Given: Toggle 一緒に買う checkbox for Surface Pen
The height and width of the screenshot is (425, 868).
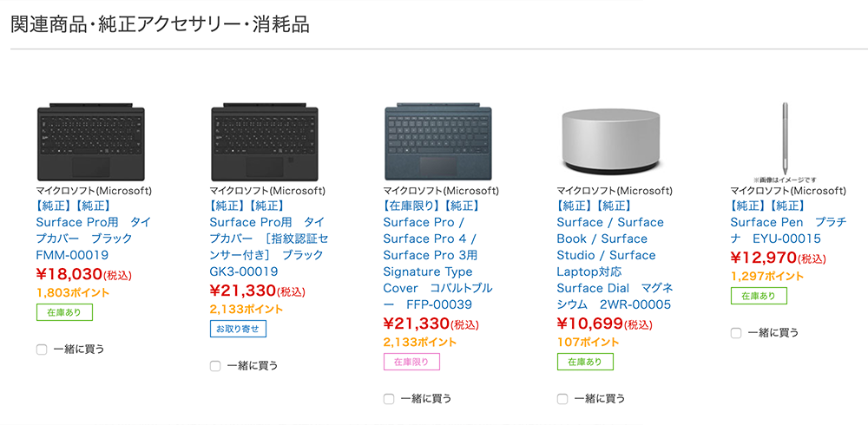Looking at the screenshot, I should click(x=736, y=333).
